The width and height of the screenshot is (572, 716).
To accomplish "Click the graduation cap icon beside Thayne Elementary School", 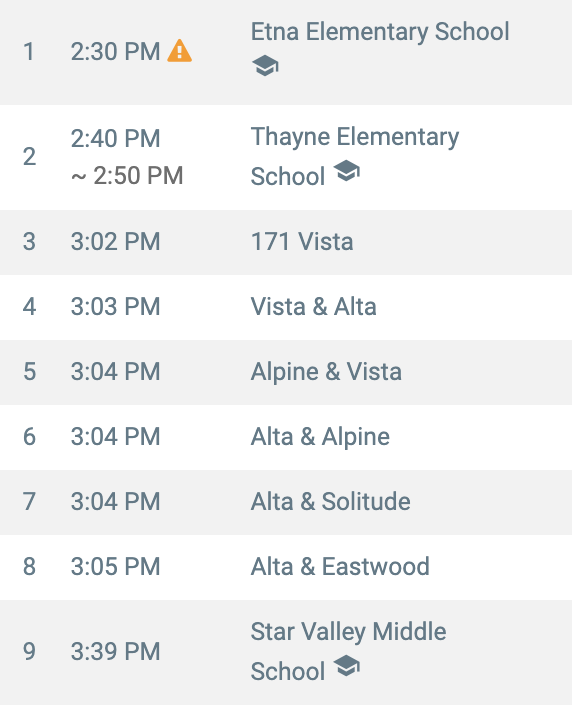I will click(346, 171).
